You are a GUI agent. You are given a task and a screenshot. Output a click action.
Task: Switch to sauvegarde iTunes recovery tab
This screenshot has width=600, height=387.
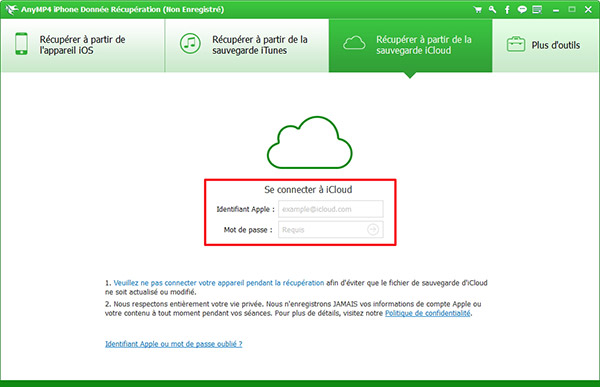click(247, 45)
